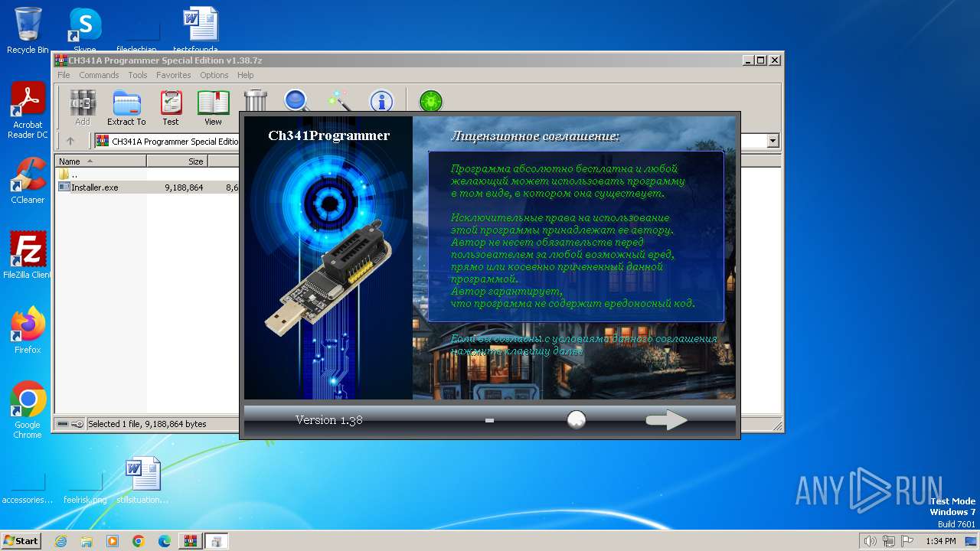
Task: Open Skype desktop shortcut
Action: [84, 31]
